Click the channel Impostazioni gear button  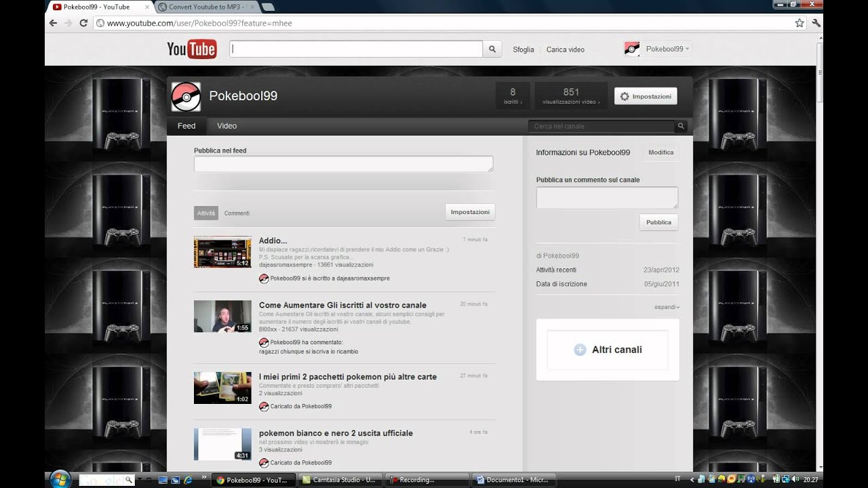point(646,96)
